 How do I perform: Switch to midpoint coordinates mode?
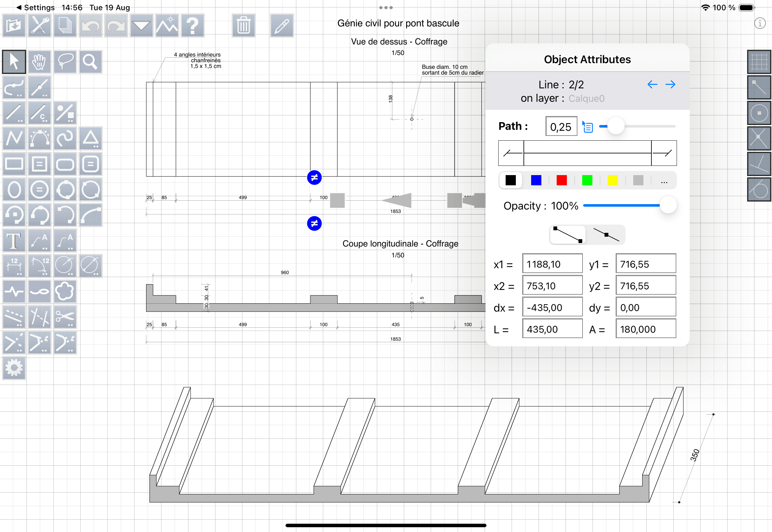pyautogui.click(x=606, y=235)
